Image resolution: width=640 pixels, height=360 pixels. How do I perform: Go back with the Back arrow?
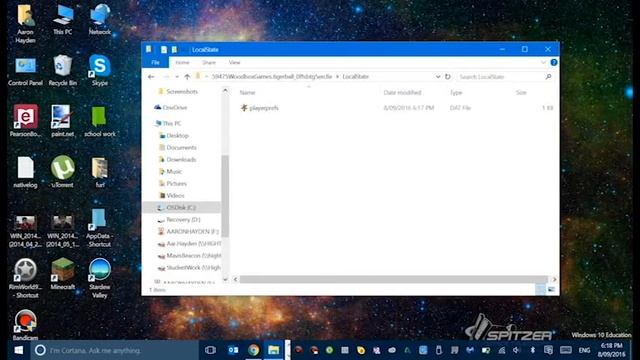[151, 77]
